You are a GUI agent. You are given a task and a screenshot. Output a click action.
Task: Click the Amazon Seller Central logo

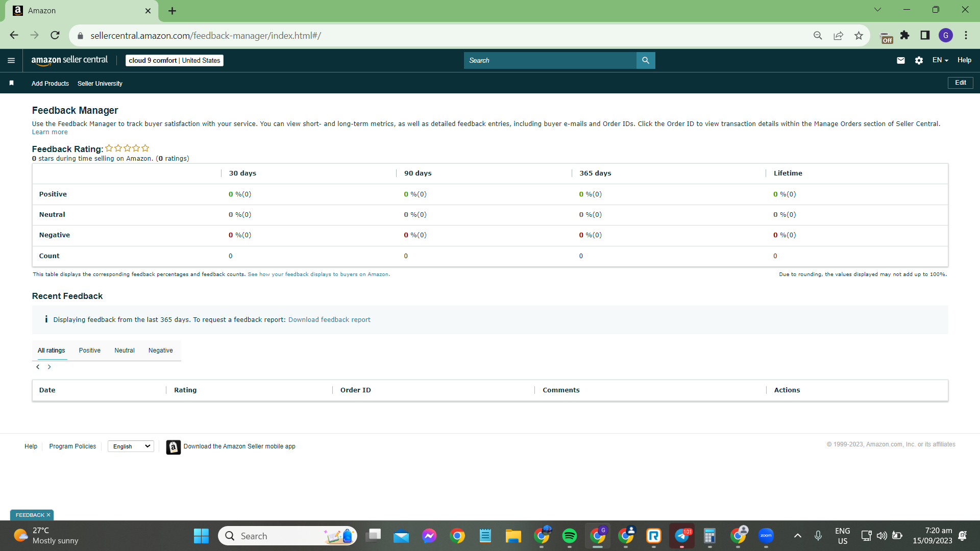[69, 60]
